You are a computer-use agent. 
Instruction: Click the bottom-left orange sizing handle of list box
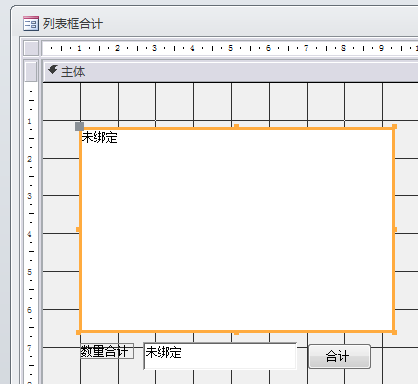79,332
